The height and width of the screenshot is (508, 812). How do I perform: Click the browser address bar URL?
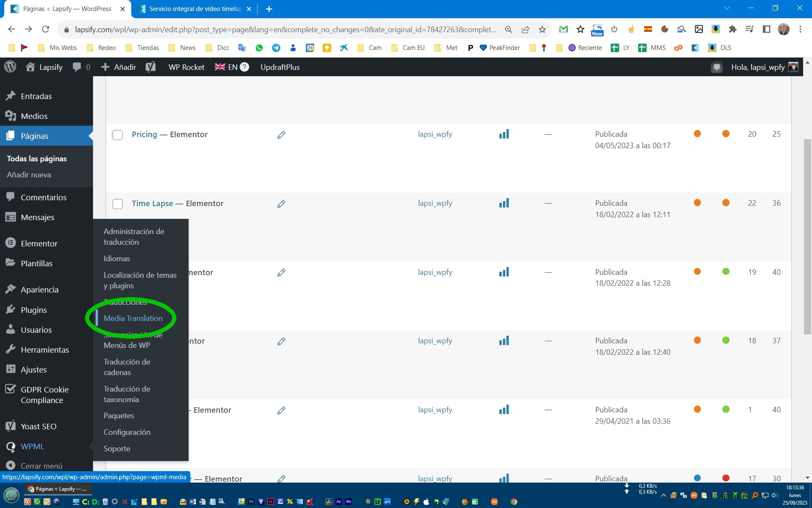click(285, 29)
